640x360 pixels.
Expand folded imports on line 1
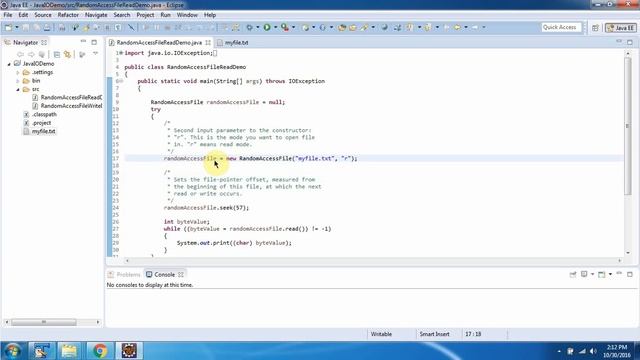pyautogui.click(x=121, y=53)
